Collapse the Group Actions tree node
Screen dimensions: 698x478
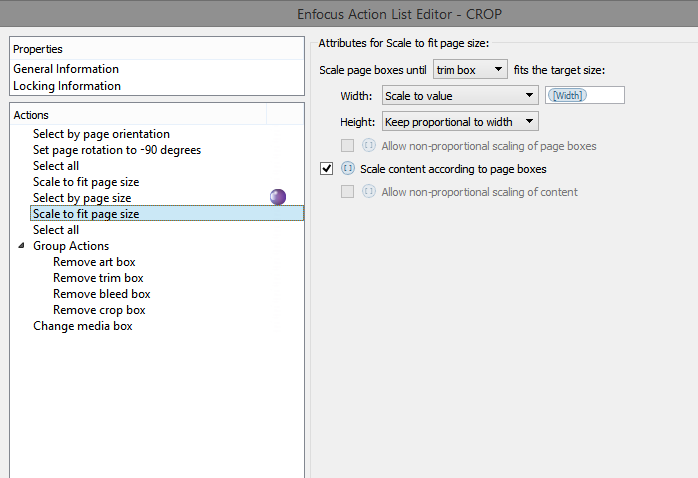tap(21, 246)
